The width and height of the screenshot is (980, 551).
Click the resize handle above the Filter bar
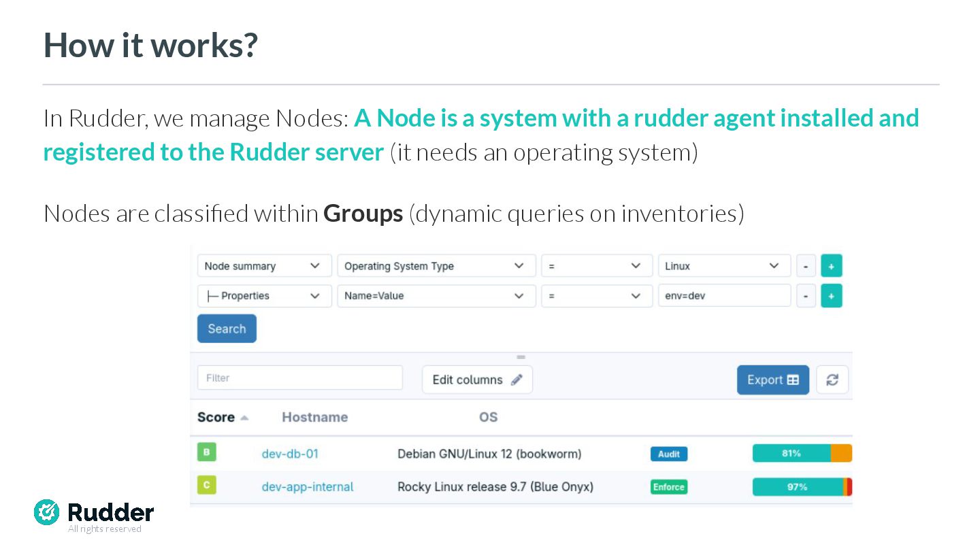[521, 357]
